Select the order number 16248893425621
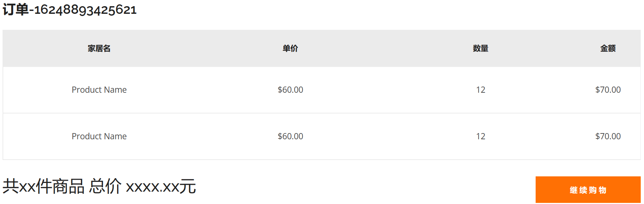 (85, 10)
